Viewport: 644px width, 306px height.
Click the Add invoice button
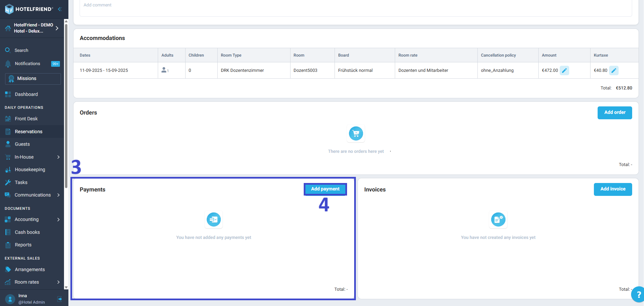point(613,189)
